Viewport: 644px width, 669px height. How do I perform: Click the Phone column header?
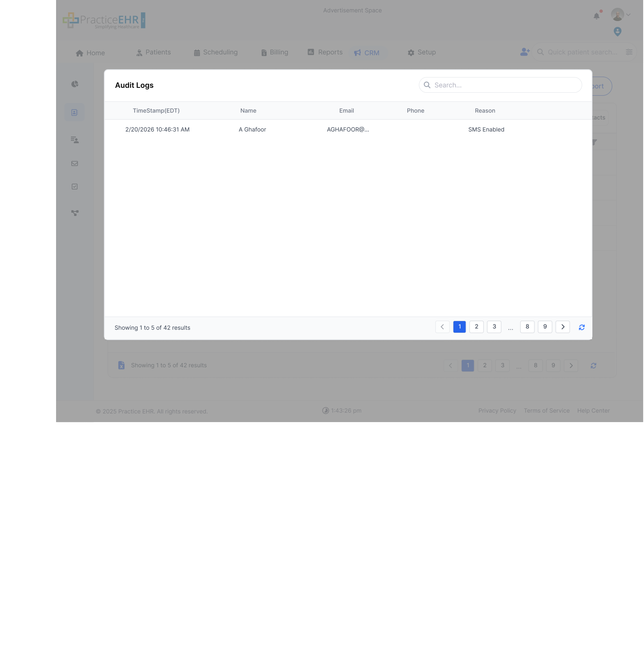(416, 110)
